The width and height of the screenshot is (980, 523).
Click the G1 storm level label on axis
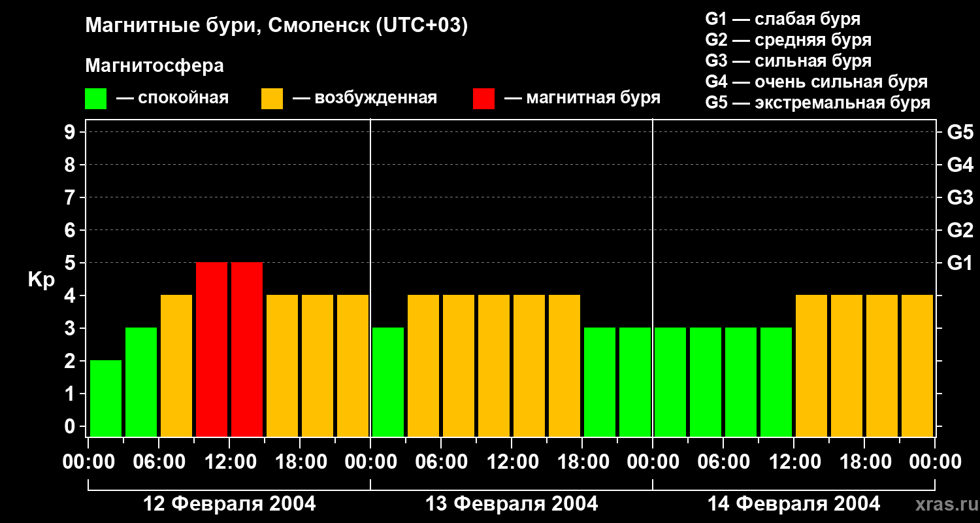960,263
